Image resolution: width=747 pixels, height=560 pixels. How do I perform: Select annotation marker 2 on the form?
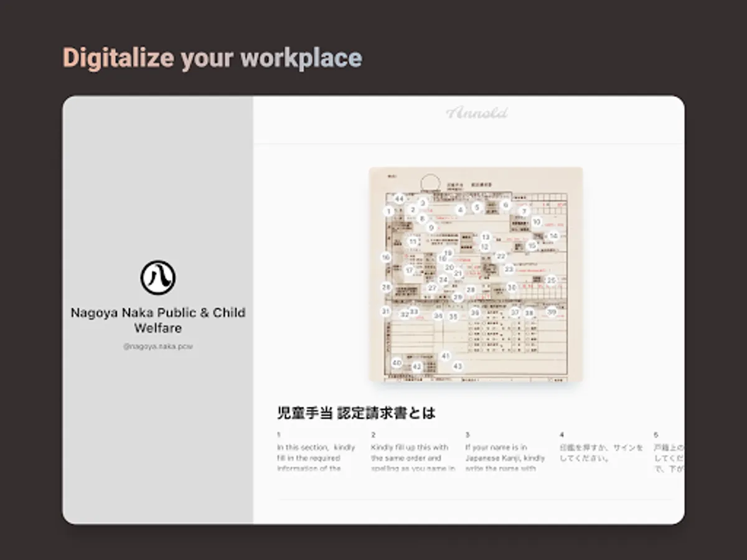click(x=412, y=210)
